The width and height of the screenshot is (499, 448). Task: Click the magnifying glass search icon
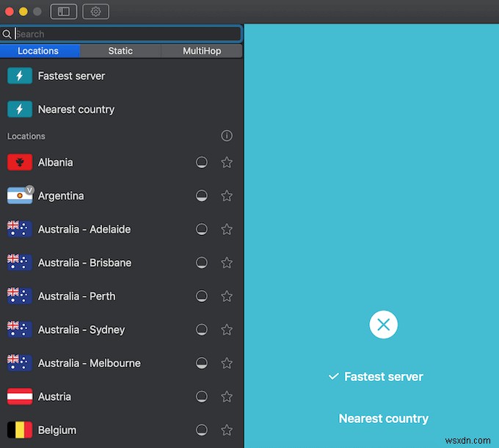tap(7, 34)
